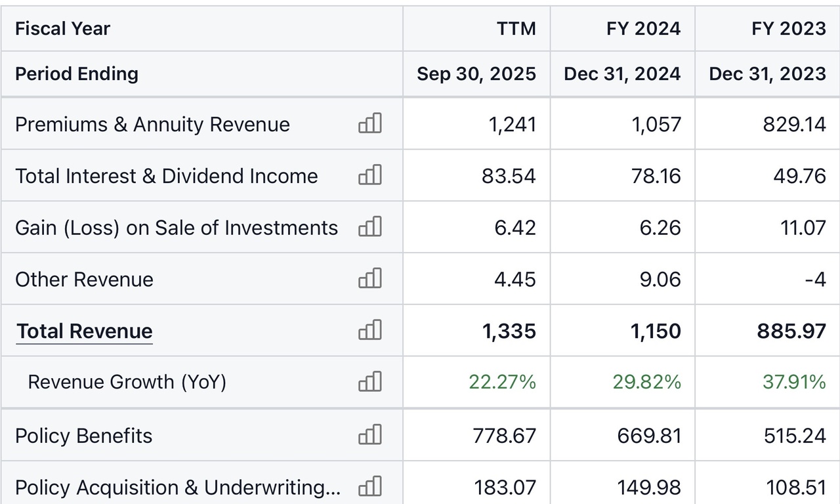This screenshot has height=504, width=840.
Task: View chart for Revenue Growth (YoY)
Action: coord(370,382)
